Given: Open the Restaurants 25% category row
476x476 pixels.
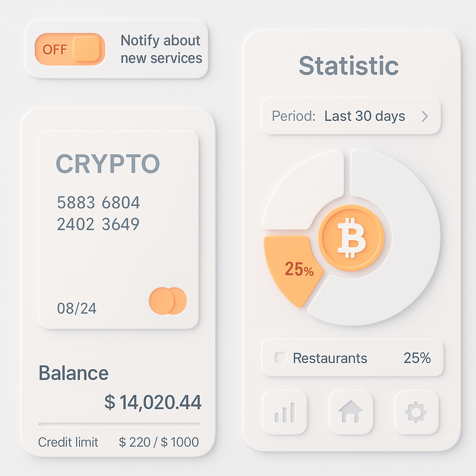Looking at the screenshot, I should pyautogui.click(x=352, y=357).
